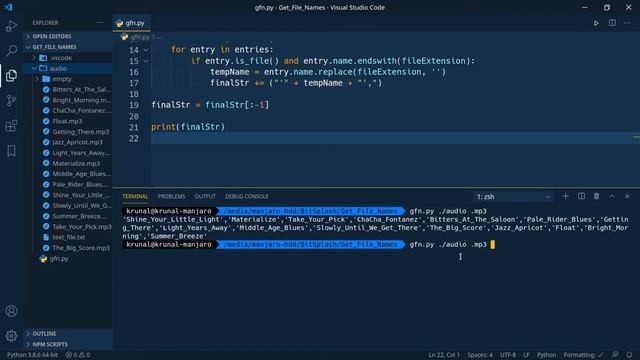Click print(finalStr) on line 21
The height and width of the screenshot is (360, 640).
click(x=188, y=127)
